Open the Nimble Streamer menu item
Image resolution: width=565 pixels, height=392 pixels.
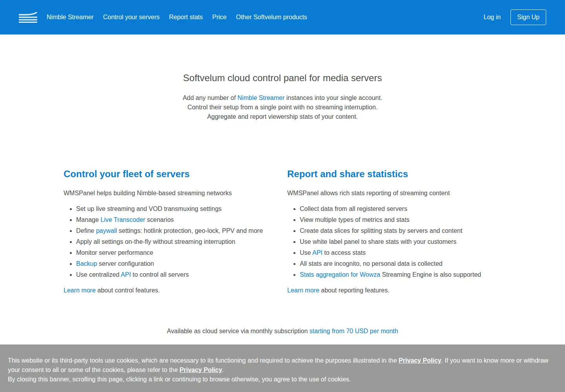tap(70, 17)
